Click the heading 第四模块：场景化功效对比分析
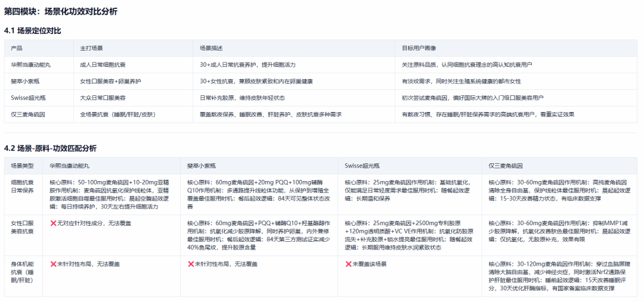 [x=61, y=11]
